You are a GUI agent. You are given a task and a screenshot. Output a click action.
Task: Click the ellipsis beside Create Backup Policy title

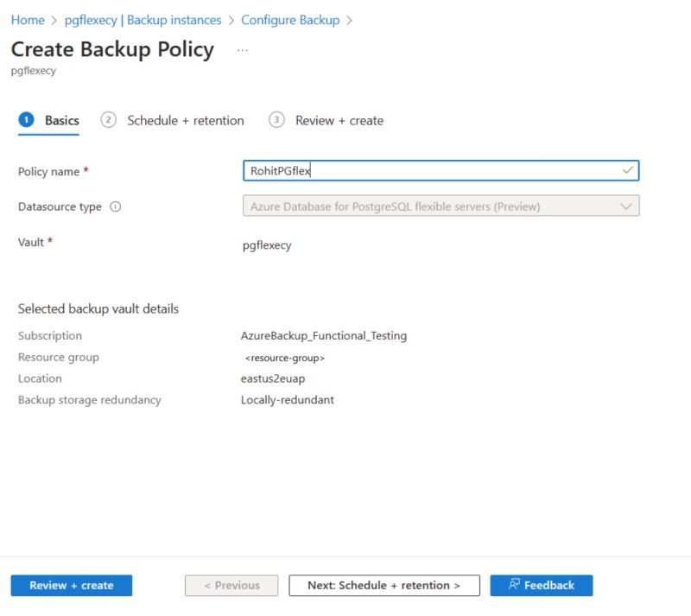point(242,52)
